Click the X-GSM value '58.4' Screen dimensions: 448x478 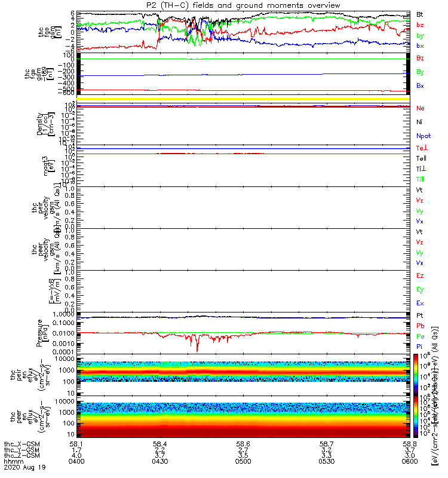pyautogui.click(x=159, y=445)
